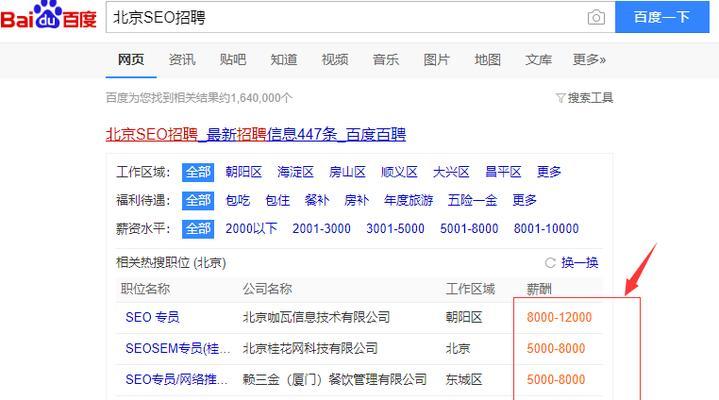The width and height of the screenshot is (719, 400).
Task: Filter salary by 5001-8000
Action: coord(469,229)
